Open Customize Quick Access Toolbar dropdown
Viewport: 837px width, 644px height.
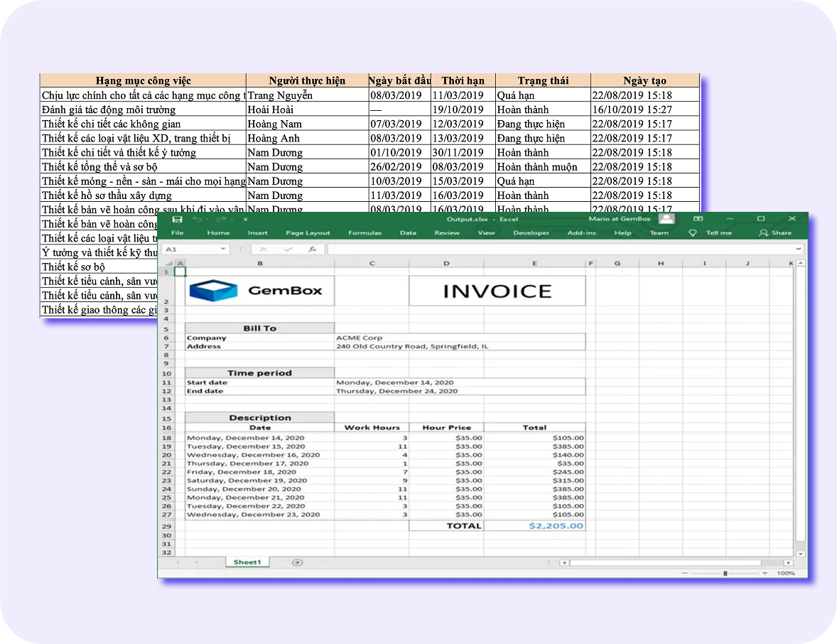(245, 220)
